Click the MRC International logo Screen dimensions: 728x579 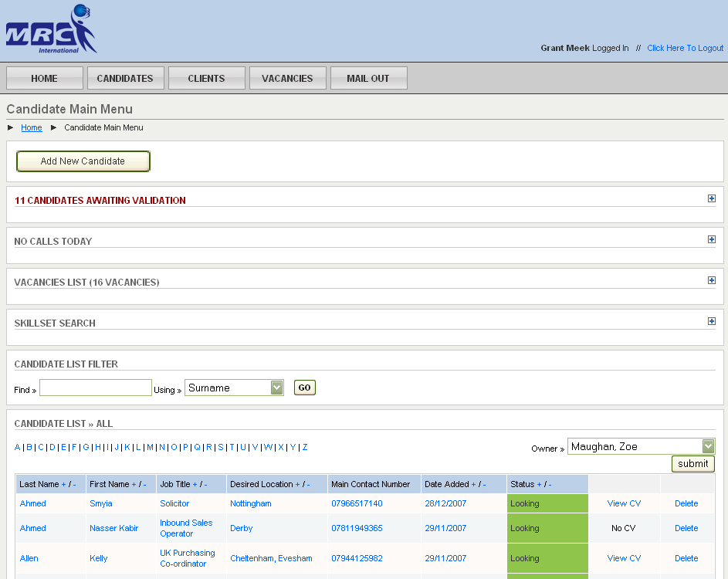point(50,28)
